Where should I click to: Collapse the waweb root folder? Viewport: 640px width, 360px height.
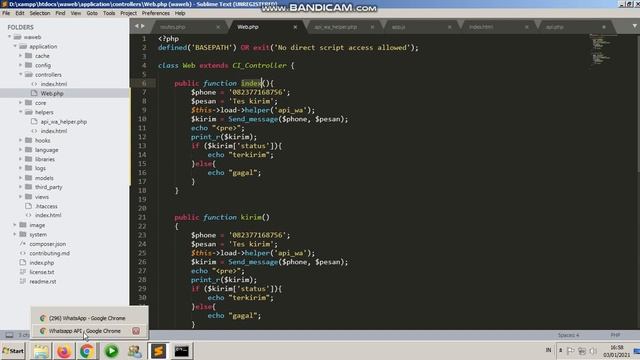9,37
